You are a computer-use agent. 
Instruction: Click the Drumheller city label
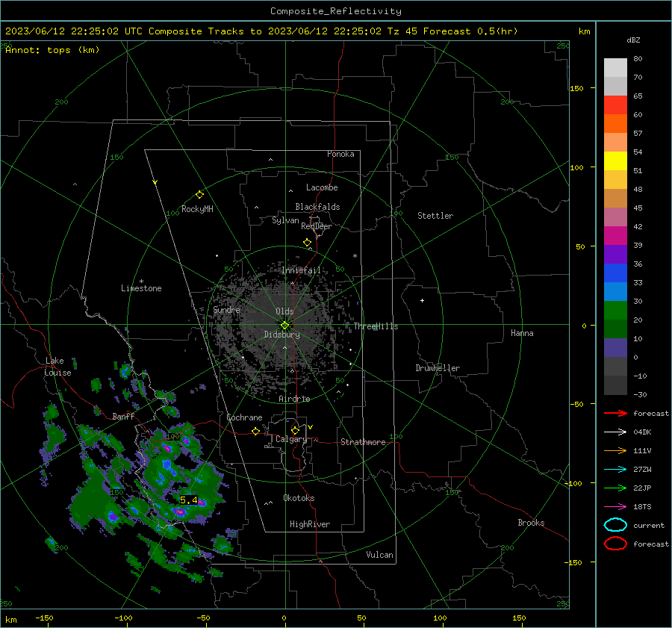click(438, 368)
